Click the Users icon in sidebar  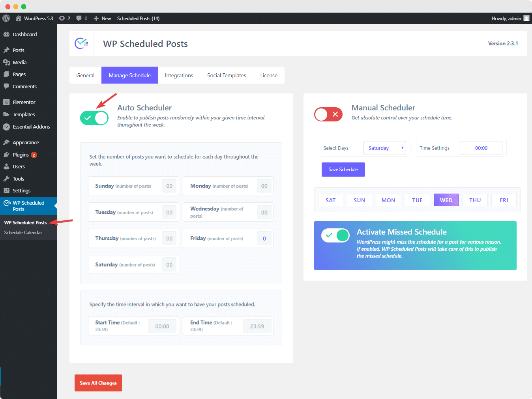[6, 166]
